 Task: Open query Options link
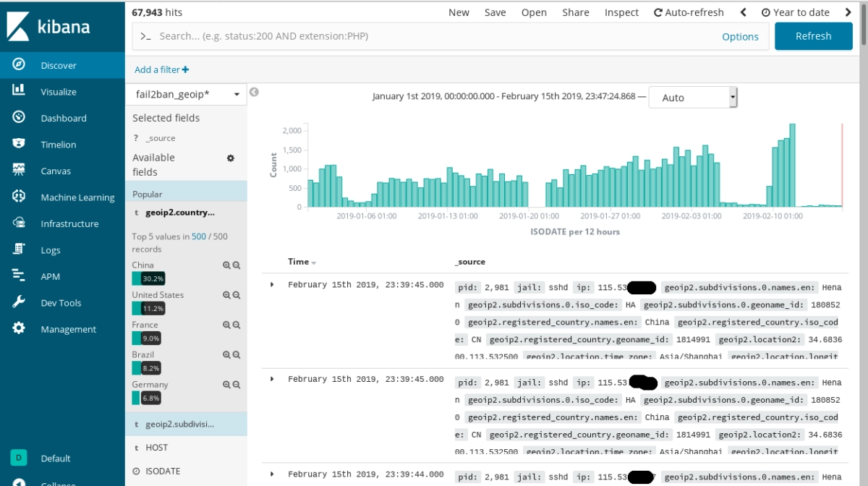(x=740, y=37)
